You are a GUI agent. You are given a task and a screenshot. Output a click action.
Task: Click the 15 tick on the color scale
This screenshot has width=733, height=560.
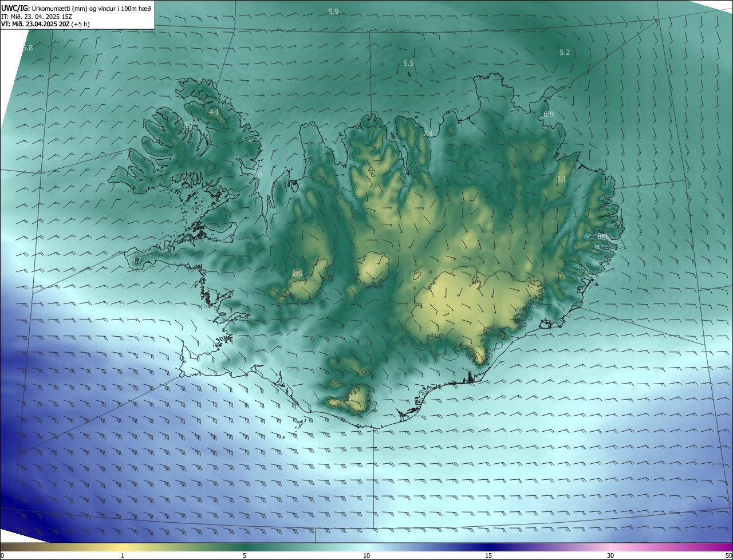(488, 555)
